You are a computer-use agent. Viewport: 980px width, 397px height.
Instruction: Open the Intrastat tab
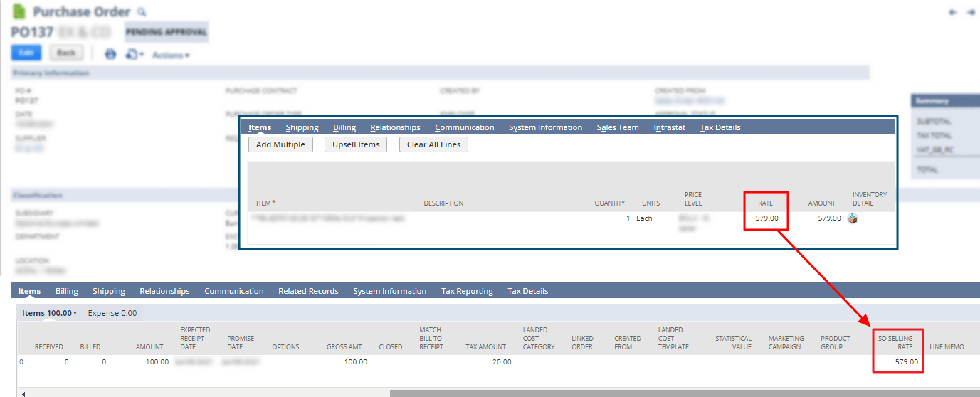669,127
